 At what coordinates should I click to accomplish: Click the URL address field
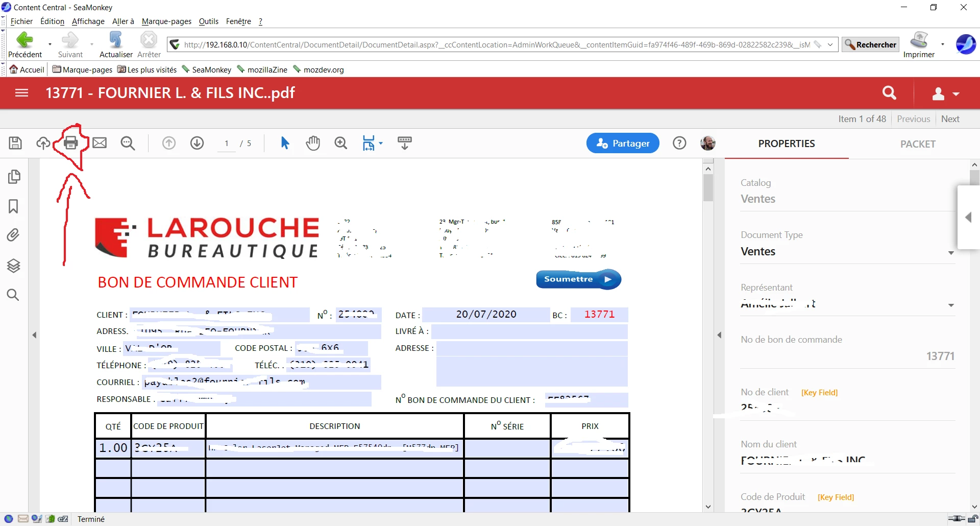497,44
